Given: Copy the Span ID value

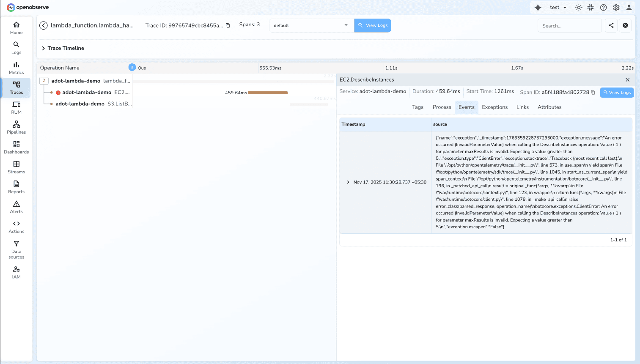Looking at the screenshot, I should (x=593, y=93).
